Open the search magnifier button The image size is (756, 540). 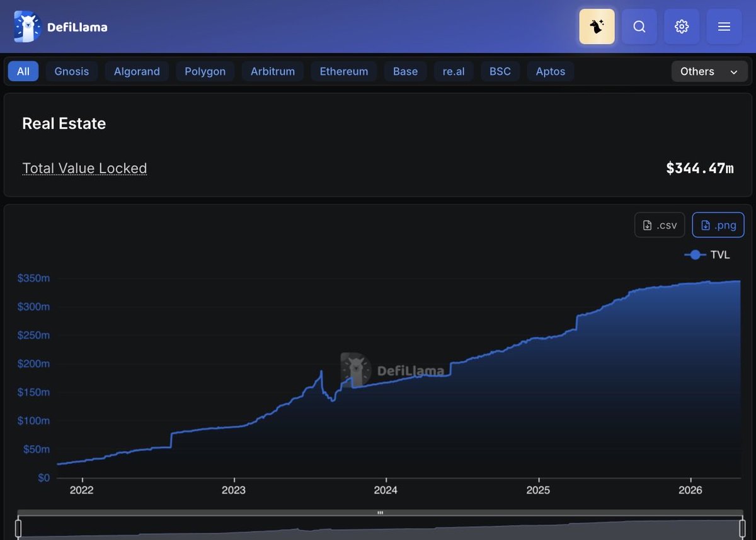[639, 26]
